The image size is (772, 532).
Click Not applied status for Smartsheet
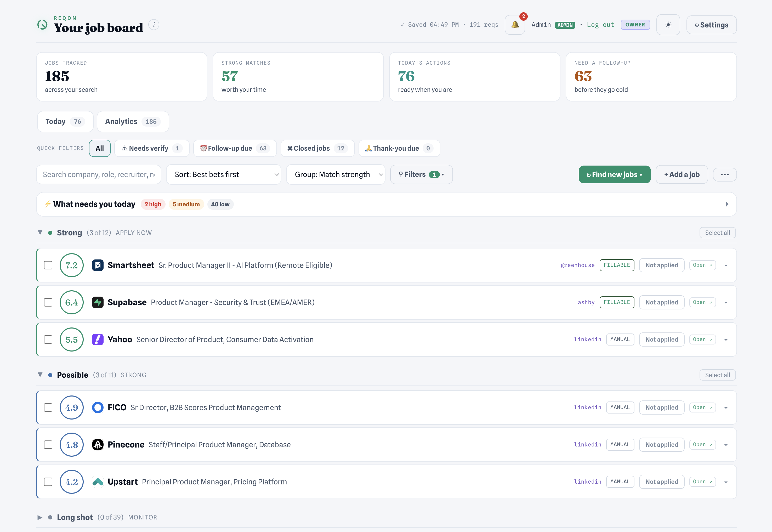tap(661, 265)
